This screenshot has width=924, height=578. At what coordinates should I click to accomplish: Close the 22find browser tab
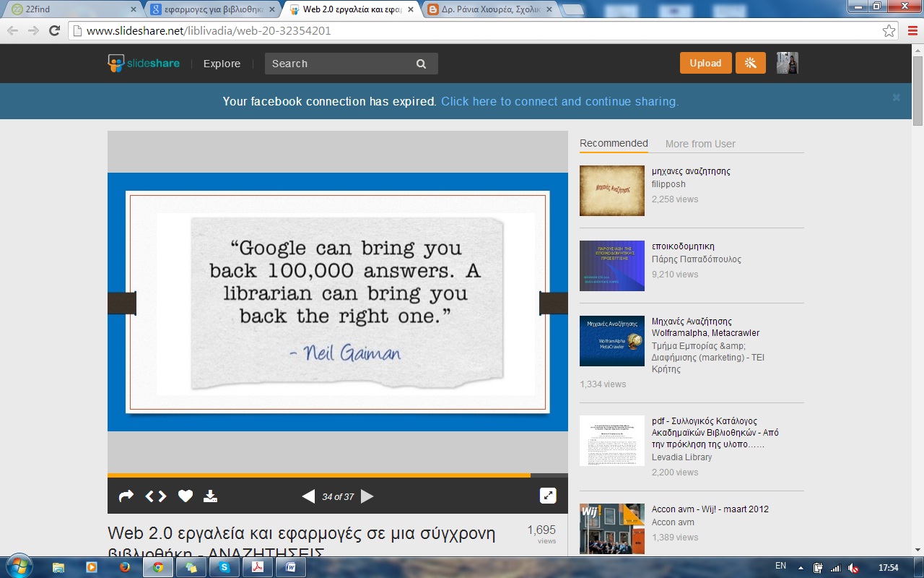tap(133, 9)
